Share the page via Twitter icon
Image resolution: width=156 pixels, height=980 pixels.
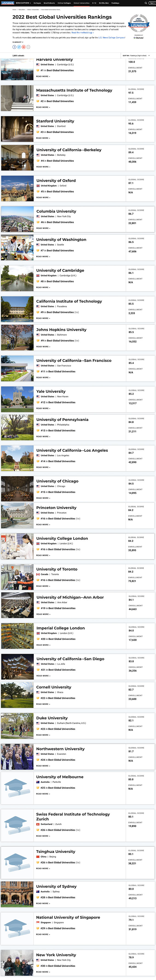tap(19, 47)
